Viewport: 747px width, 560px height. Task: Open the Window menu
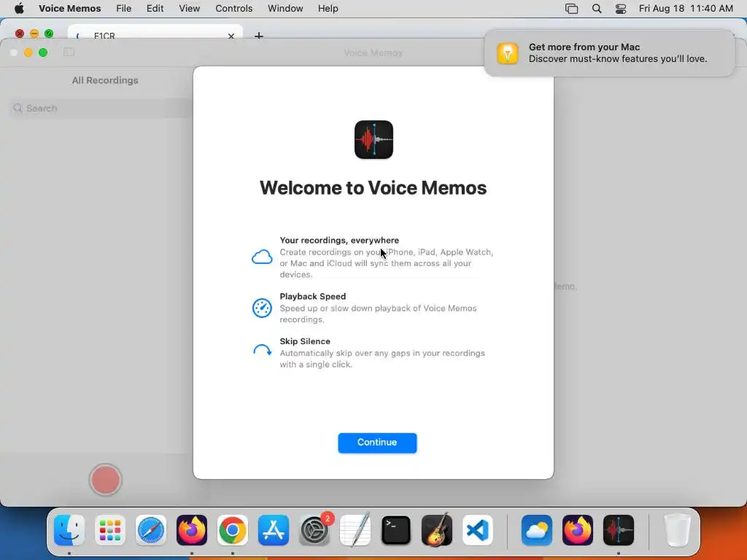coord(285,9)
